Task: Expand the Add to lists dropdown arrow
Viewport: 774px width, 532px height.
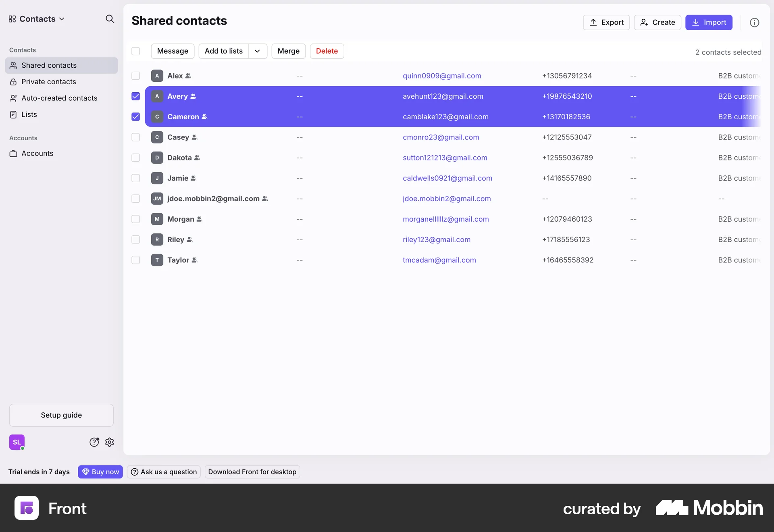Action: coord(258,51)
